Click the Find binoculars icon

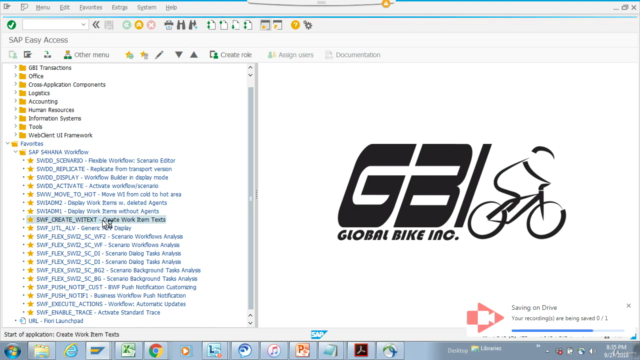(181, 25)
